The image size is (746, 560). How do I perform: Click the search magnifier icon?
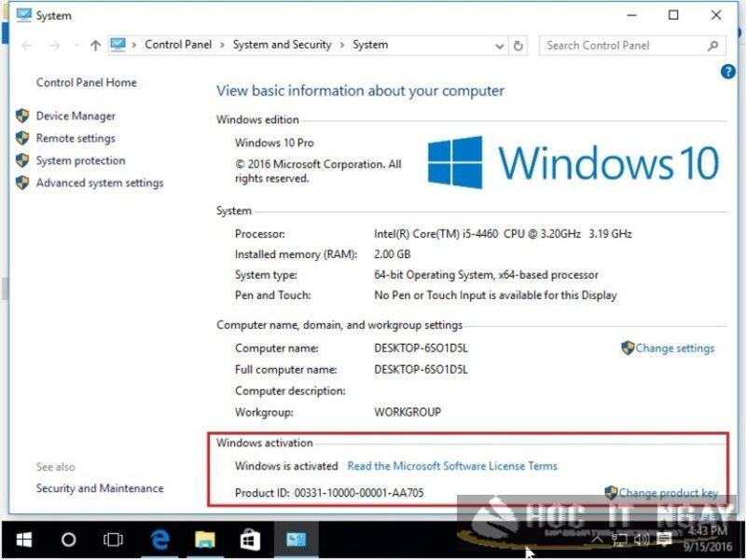712,46
